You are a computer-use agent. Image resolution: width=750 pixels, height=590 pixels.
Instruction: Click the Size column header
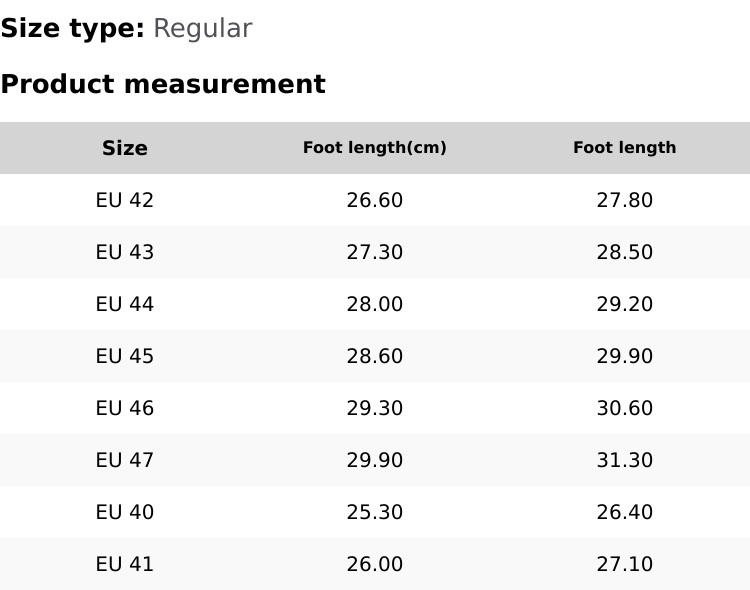[125, 148]
